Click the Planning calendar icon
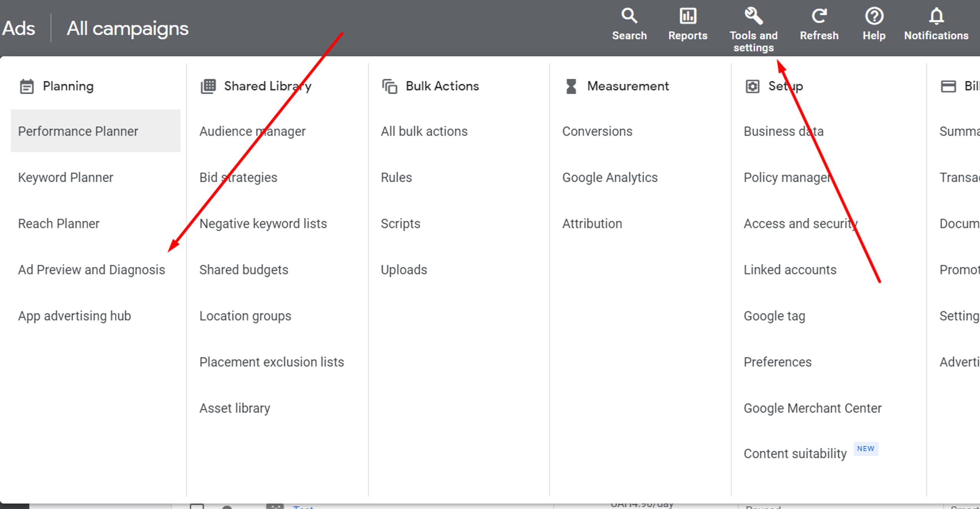 (27, 86)
